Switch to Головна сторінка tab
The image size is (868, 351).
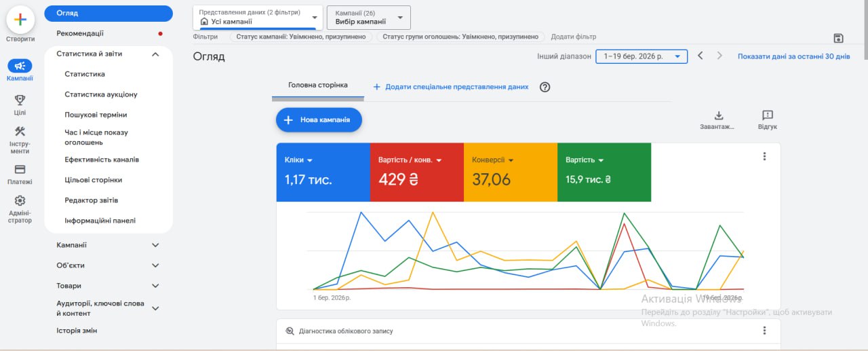coord(318,86)
